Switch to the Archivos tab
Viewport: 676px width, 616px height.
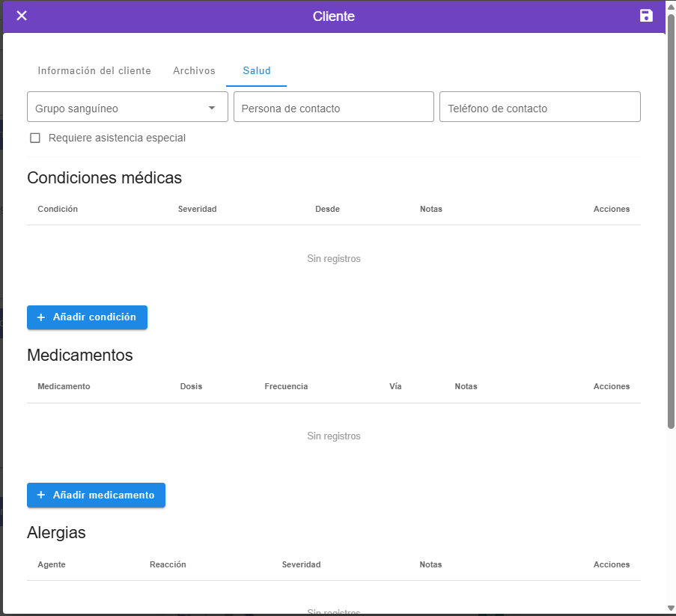(x=194, y=71)
